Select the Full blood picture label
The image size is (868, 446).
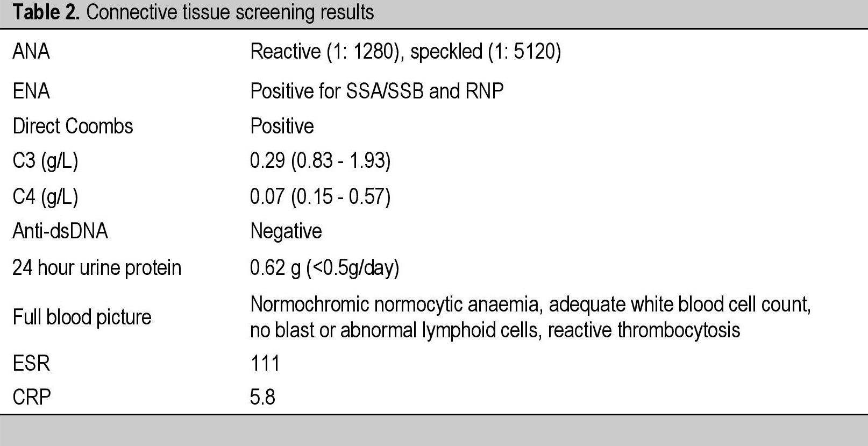point(82,317)
